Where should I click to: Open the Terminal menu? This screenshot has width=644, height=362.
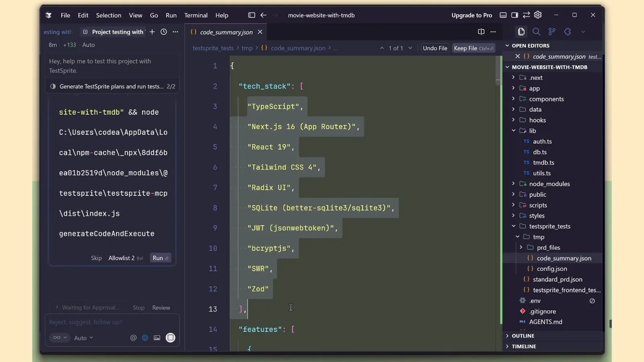[196, 15]
